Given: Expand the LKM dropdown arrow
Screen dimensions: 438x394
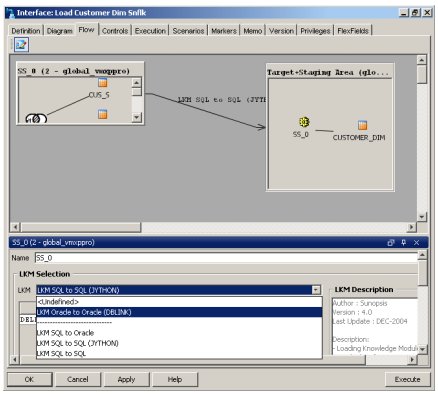Looking at the screenshot, I should [x=316, y=290].
